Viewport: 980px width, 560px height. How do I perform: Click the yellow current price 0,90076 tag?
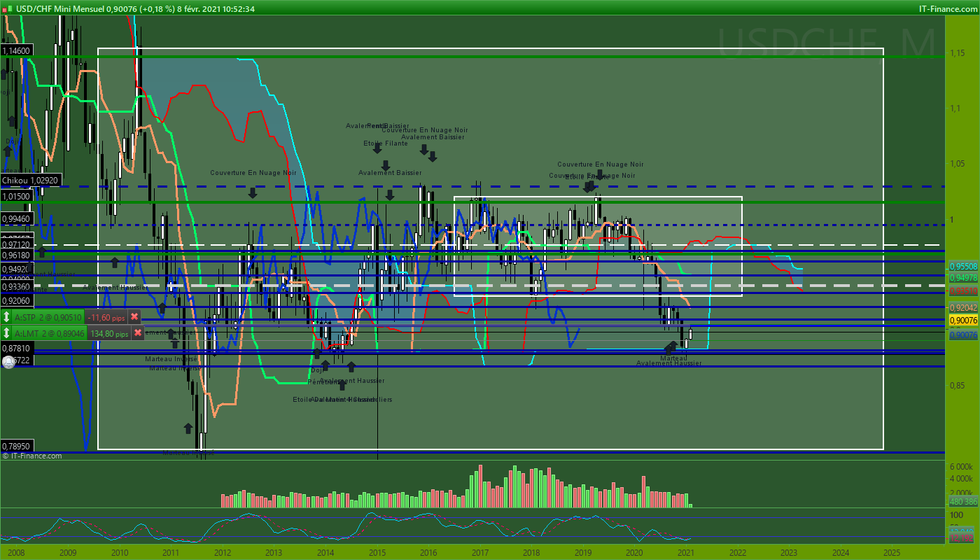pos(963,321)
